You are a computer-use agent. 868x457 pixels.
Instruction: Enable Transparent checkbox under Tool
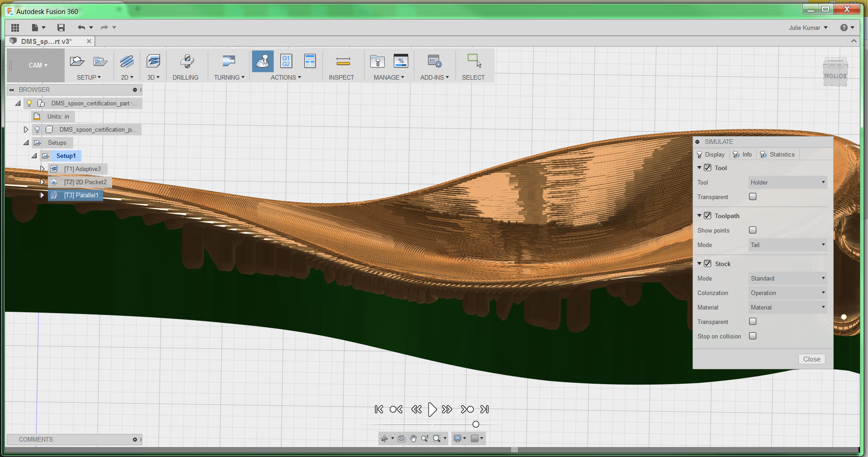(x=753, y=196)
